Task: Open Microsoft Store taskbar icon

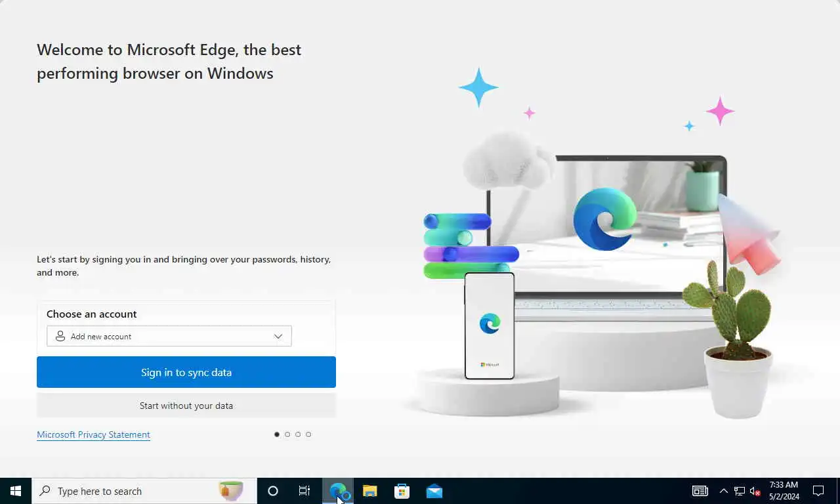Action: (402, 491)
